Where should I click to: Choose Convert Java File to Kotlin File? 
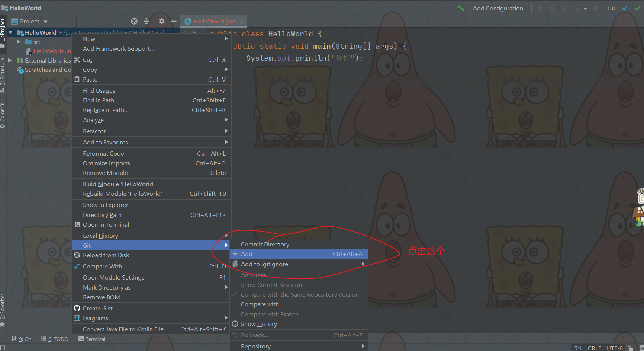coord(151,329)
